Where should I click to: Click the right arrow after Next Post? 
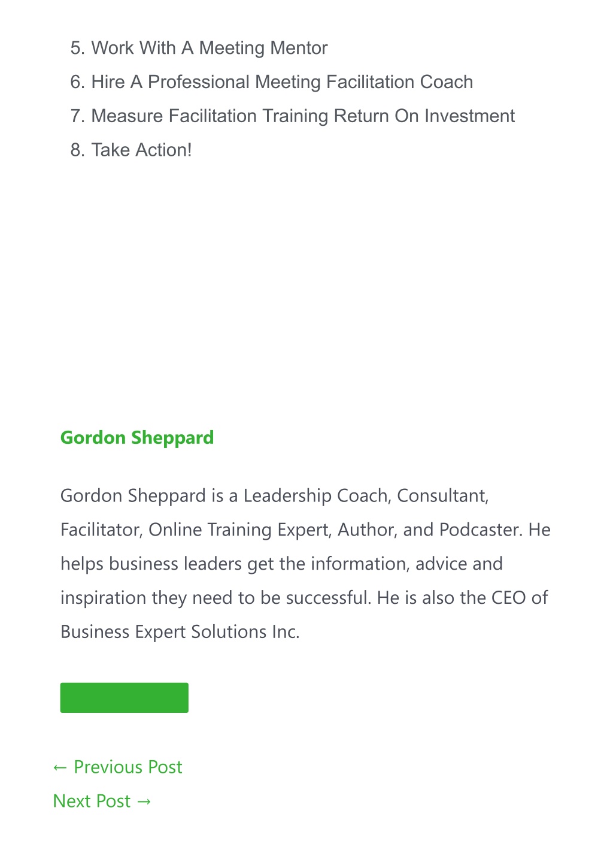(x=144, y=802)
